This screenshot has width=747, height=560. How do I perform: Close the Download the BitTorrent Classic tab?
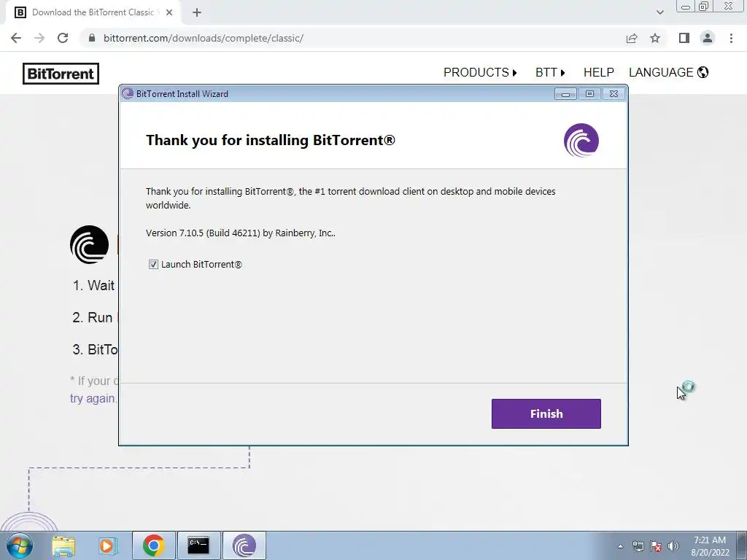[x=169, y=13]
